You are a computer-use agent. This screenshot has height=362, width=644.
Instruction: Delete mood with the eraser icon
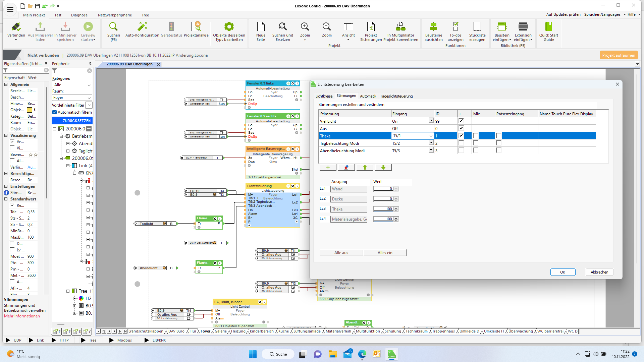pyautogui.click(x=346, y=167)
